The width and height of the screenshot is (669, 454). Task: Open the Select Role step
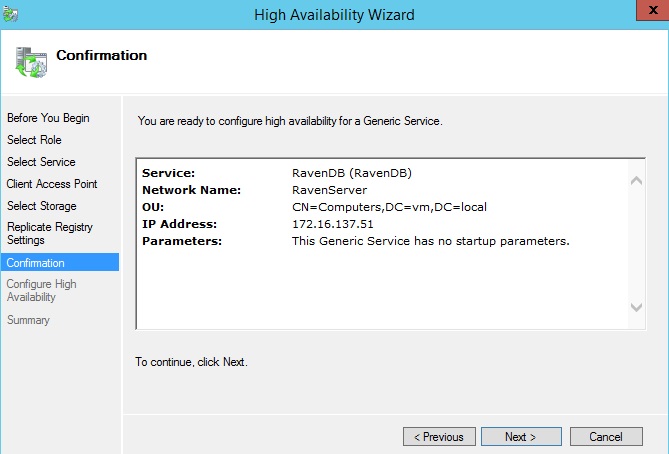pyautogui.click(x=34, y=140)
